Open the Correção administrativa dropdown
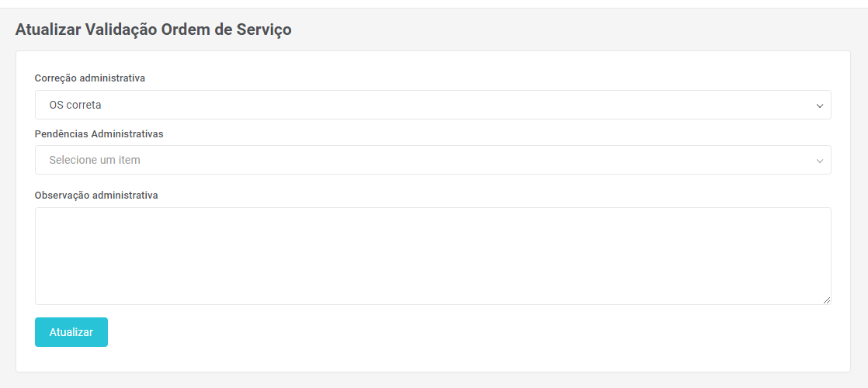The width and height of the screenshot is (868, 388). click(432, 105)
